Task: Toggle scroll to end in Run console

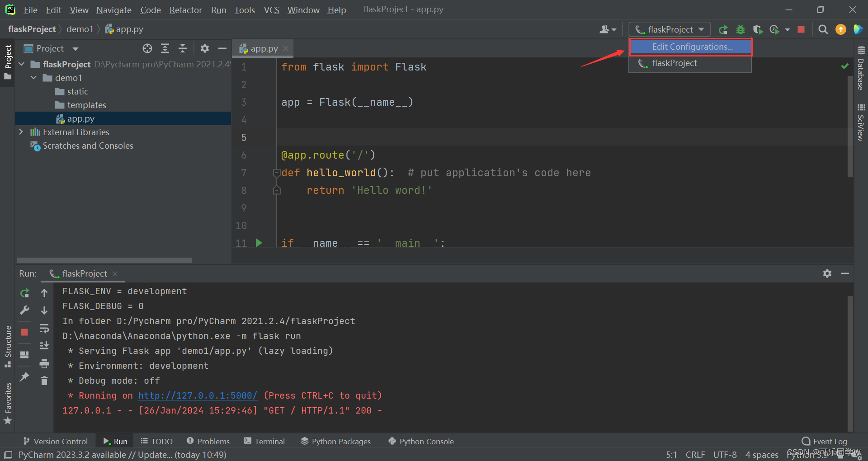Action: [x=44, y=346]
